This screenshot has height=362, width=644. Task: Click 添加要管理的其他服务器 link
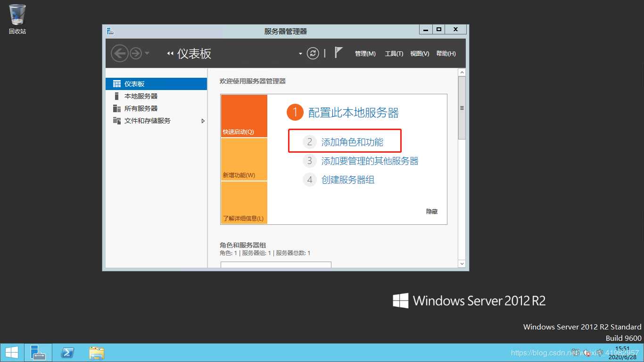pyautogui.click(x=370, y=161)
